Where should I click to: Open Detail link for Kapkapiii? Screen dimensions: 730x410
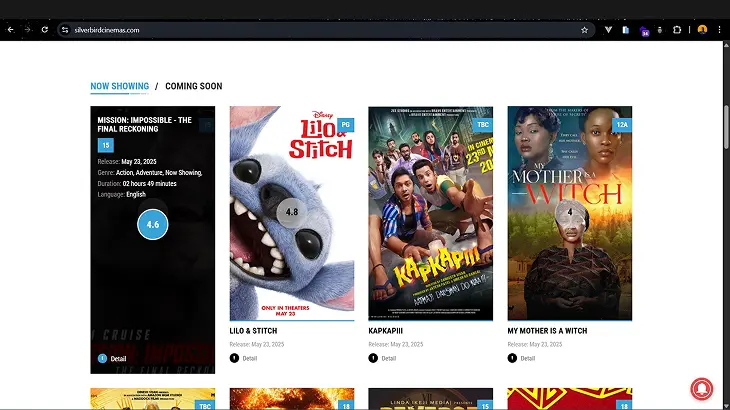[389, 358]
